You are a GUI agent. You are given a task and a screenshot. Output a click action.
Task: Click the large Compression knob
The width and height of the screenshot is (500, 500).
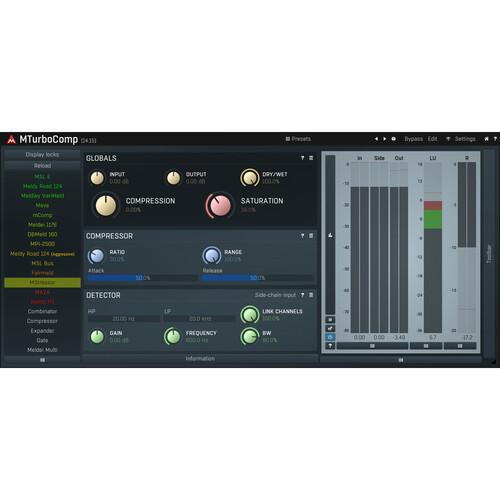click(106, 206)
